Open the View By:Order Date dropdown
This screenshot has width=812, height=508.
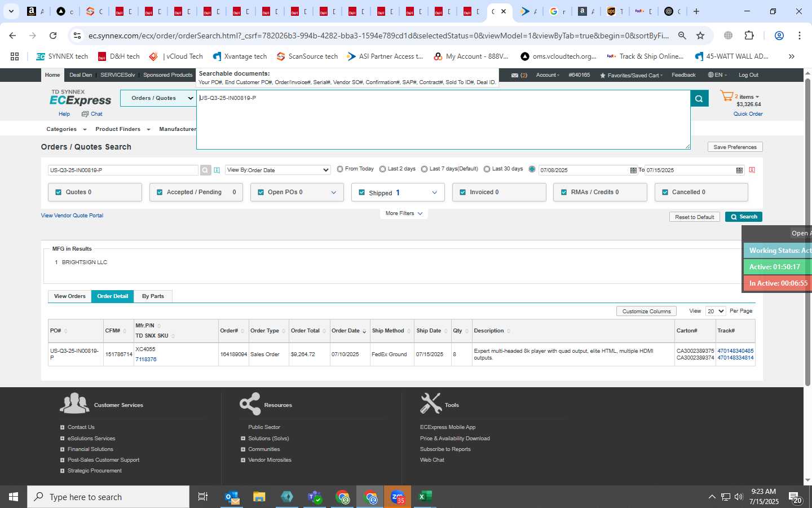click(278, 170)
